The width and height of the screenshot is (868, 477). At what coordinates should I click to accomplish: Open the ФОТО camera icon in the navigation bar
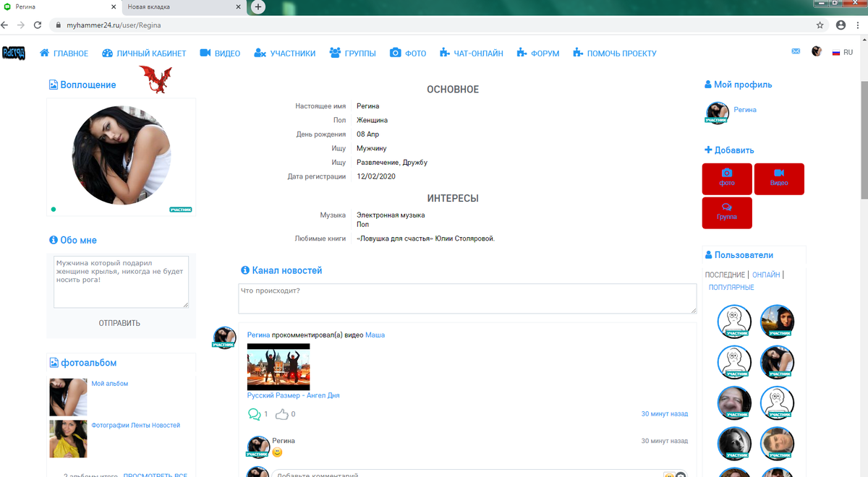[396, 53]
